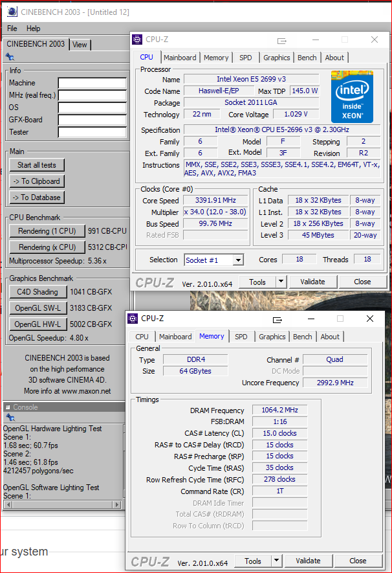Select Memory tab in lower CPU-Z
Viewport: 392px width, 573px height.
coord(212,336)
